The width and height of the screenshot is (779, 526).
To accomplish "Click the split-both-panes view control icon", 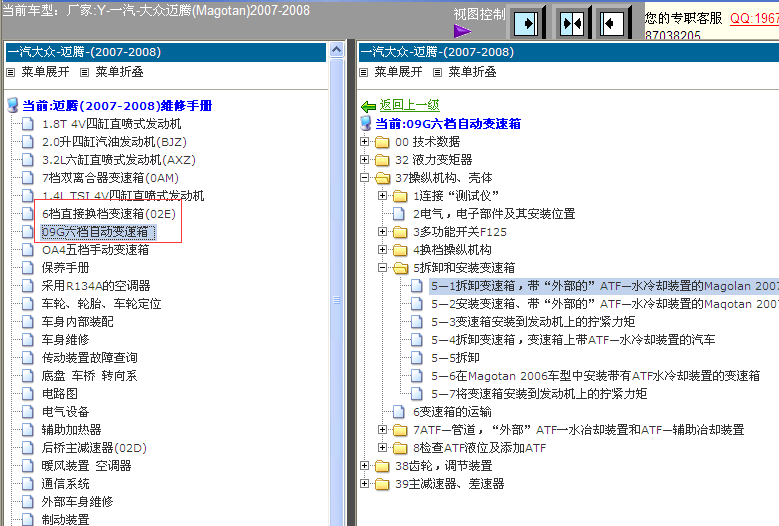I will (x=572, y=23).
